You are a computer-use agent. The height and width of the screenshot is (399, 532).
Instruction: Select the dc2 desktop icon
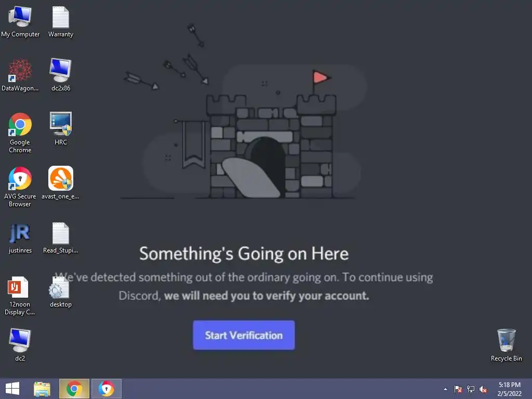pyautogui.click(x=20, y=345)
